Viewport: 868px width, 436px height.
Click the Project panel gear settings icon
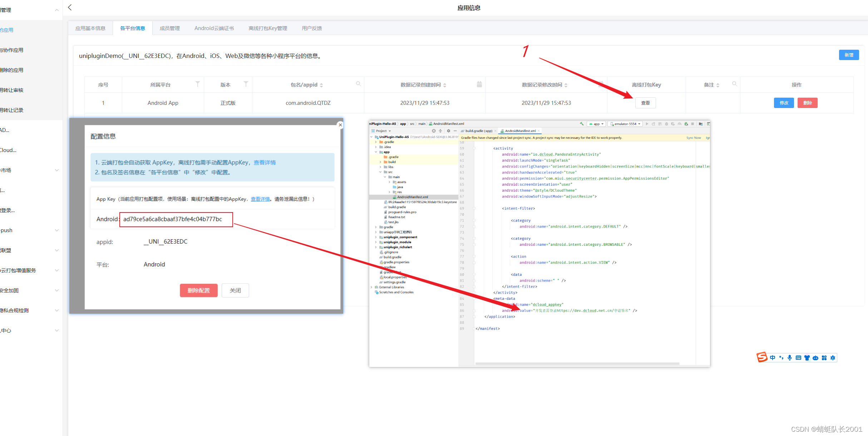click(x=448, y=131)
